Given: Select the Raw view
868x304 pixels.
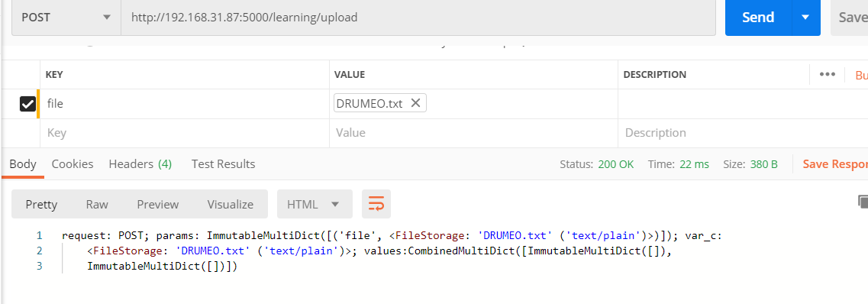Looking at the screenshot, I should click(x=97, y=205).
